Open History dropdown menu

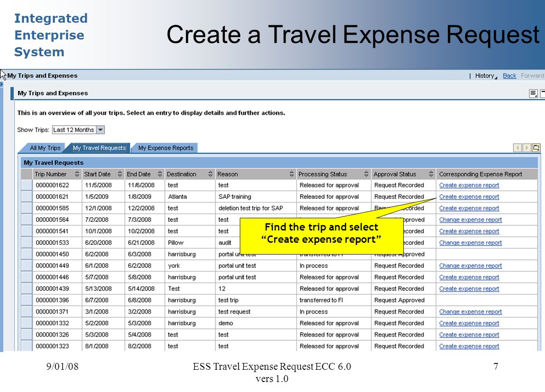point(486,76)
